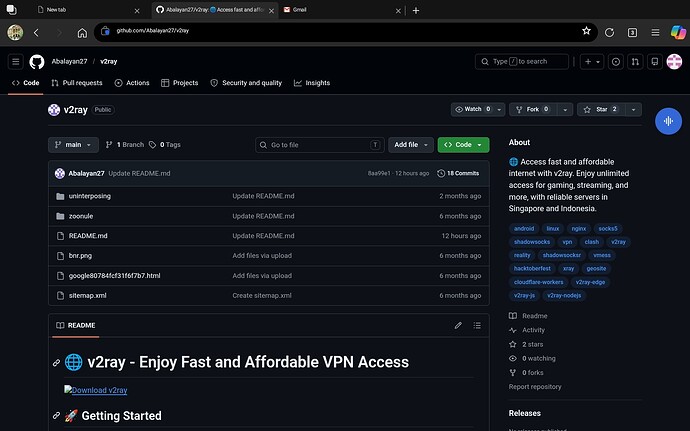Open the user avatar menu in GitHub header

coord(674,62)
